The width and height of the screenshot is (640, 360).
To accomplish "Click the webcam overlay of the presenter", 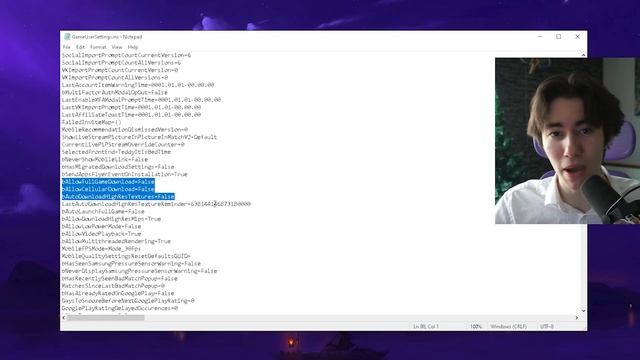I will click(x=567, y=141).
